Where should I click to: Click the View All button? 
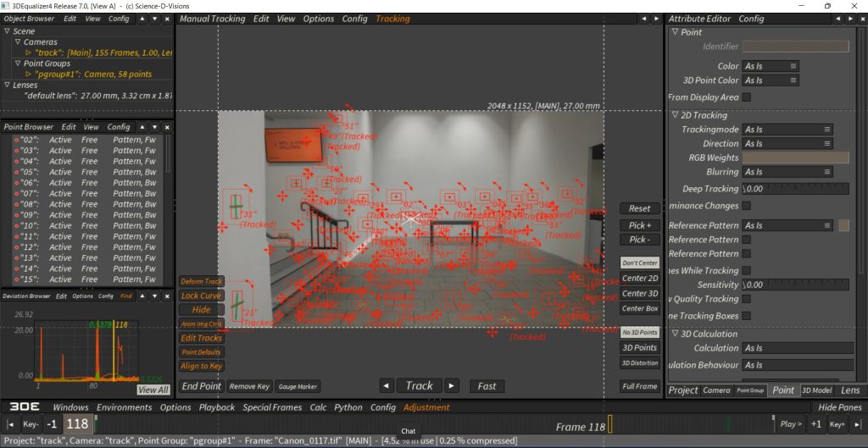pyautogui.click(x=153, y=390)
